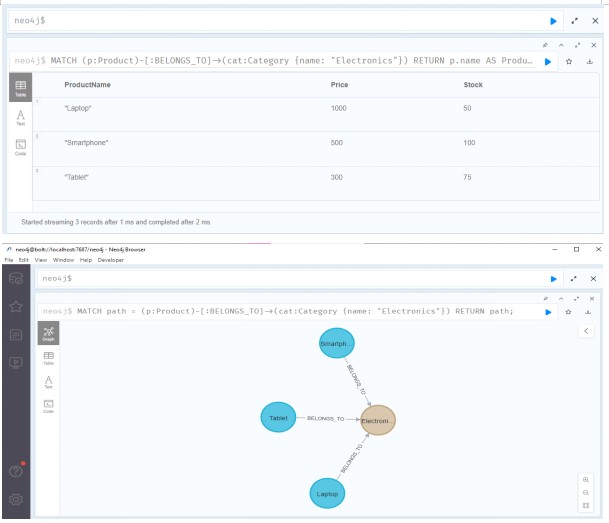Select the Electronics category node

click(377, 420)
